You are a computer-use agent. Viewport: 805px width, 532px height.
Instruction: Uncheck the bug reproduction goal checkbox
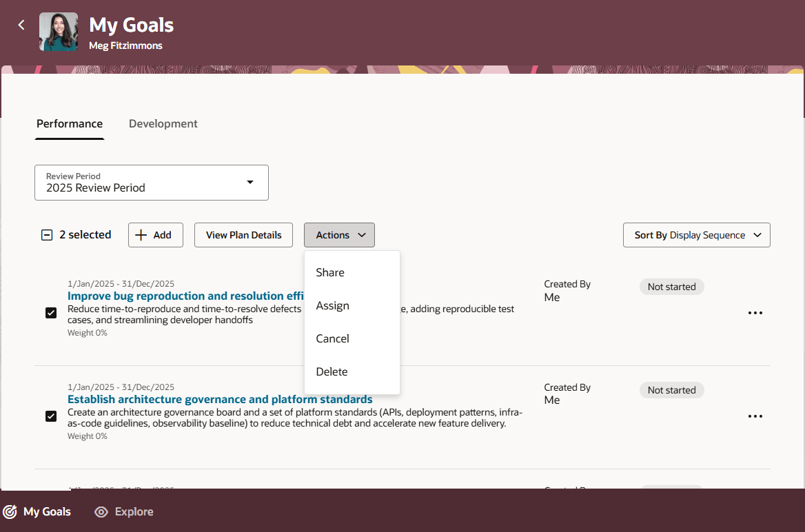(x=50, y=312)
